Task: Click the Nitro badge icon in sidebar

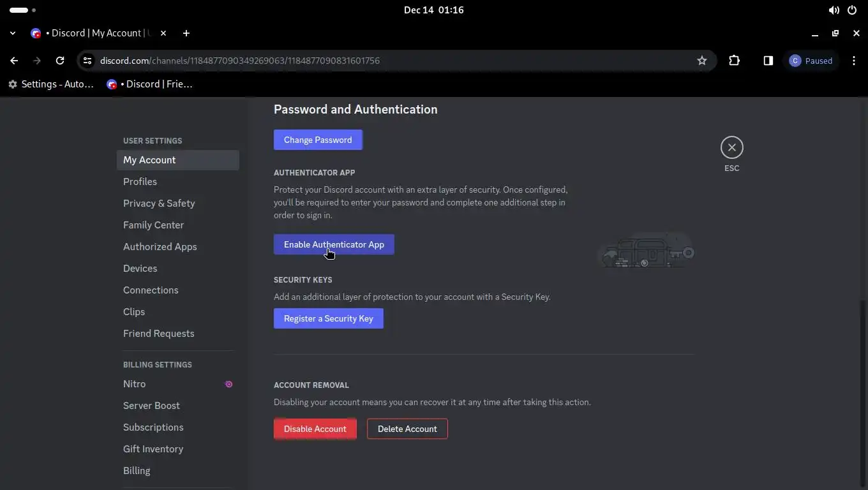Action: click(x=228, y=384)
